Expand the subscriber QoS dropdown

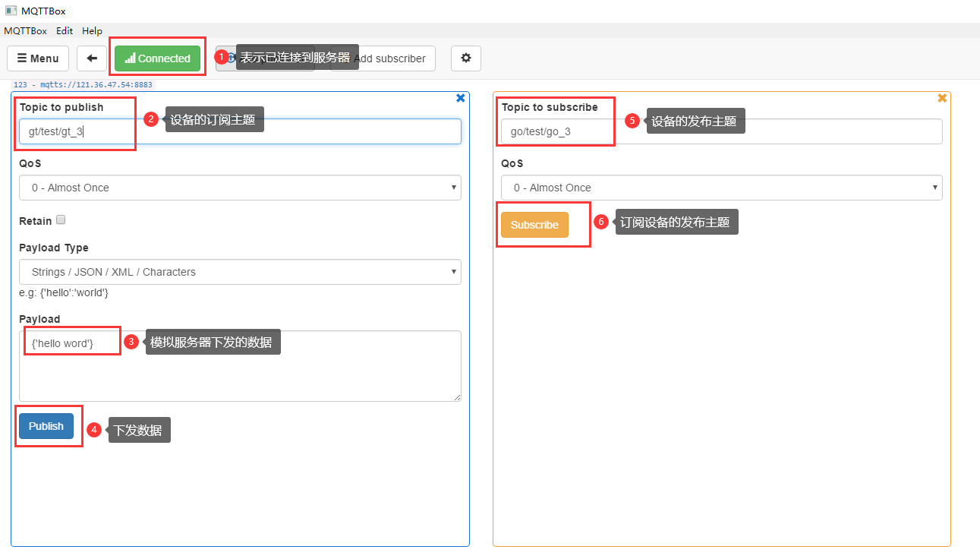coord(721,188)
